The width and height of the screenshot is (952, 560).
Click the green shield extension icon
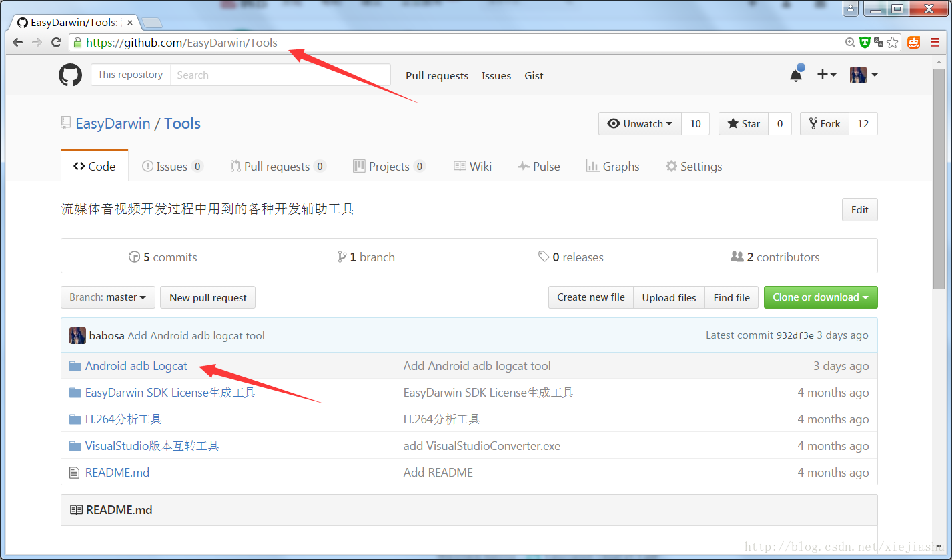(x=865, y=42)
